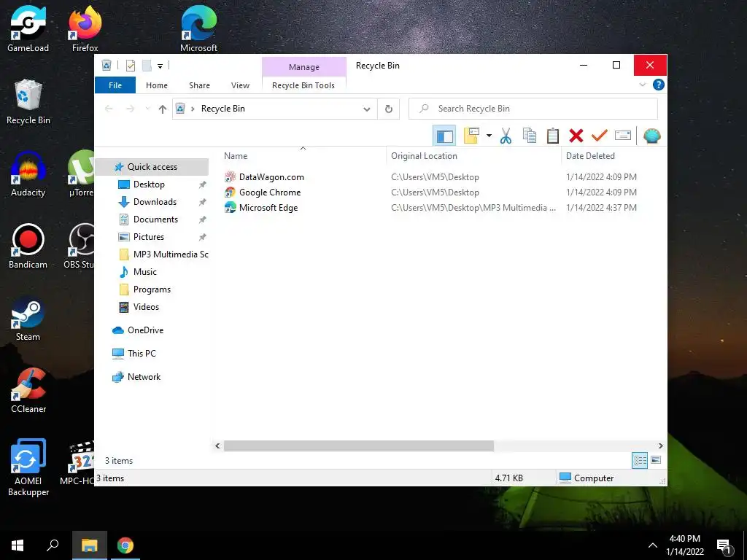Image resolution: width=747 pixels, height=560 pixels.
Task: Switch to Details view layout button
Action: (639, 460)
